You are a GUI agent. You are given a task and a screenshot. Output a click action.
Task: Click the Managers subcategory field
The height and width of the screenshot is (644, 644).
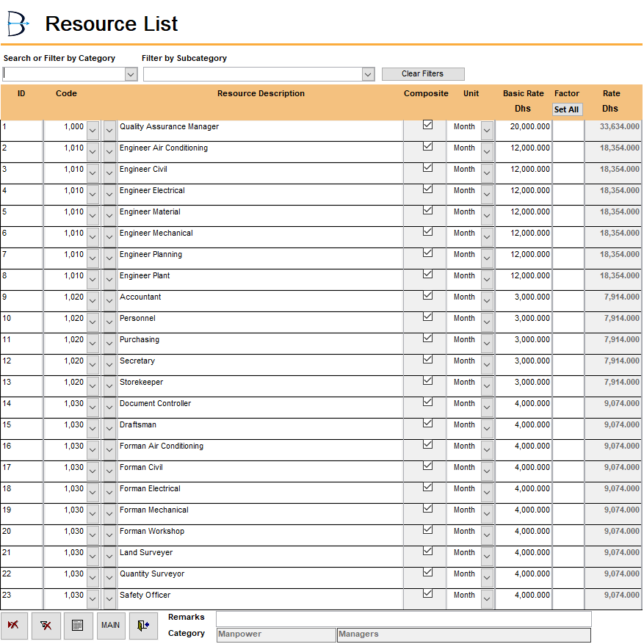click(464, 634)
